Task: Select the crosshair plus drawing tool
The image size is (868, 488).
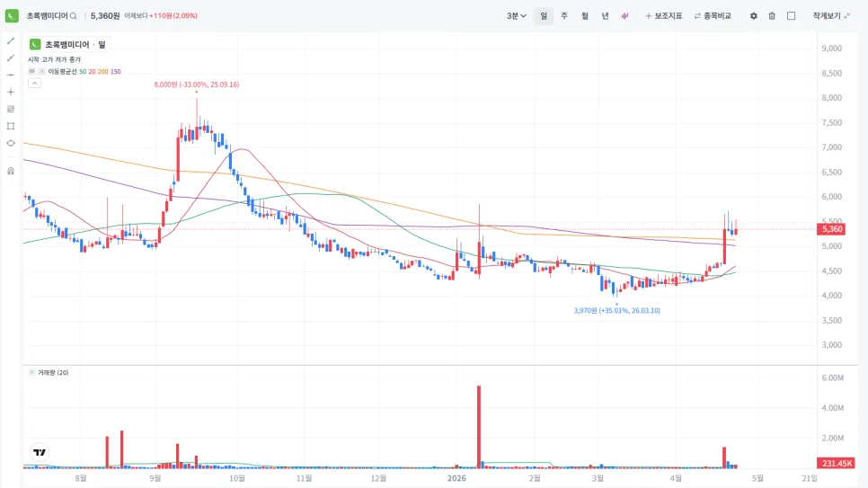Action: click(x=11, y=92)
